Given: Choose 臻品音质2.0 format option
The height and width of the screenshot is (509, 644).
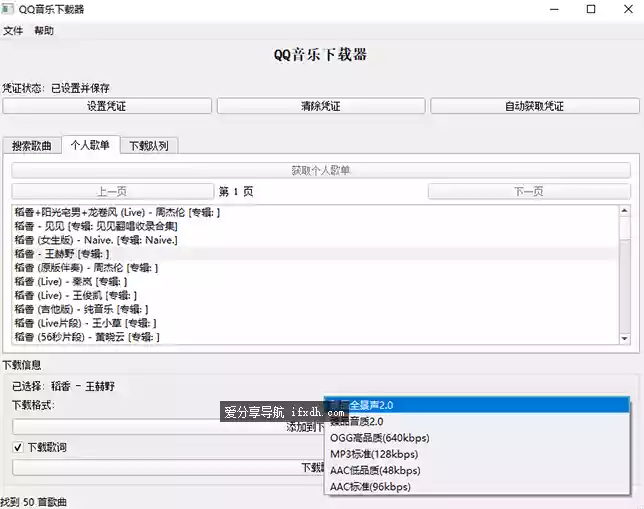Looking at the screenshot, I should coord(477,421).
